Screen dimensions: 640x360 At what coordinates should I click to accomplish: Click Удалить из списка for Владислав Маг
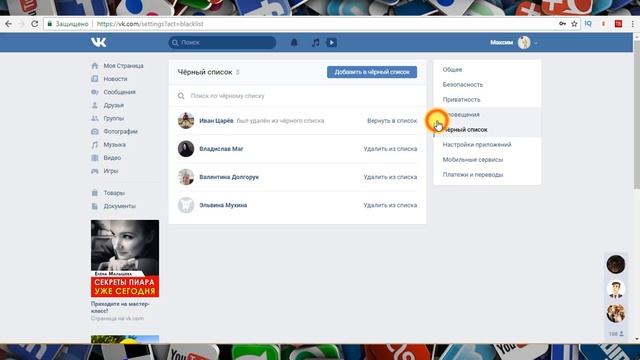click(x=390, y=149)
